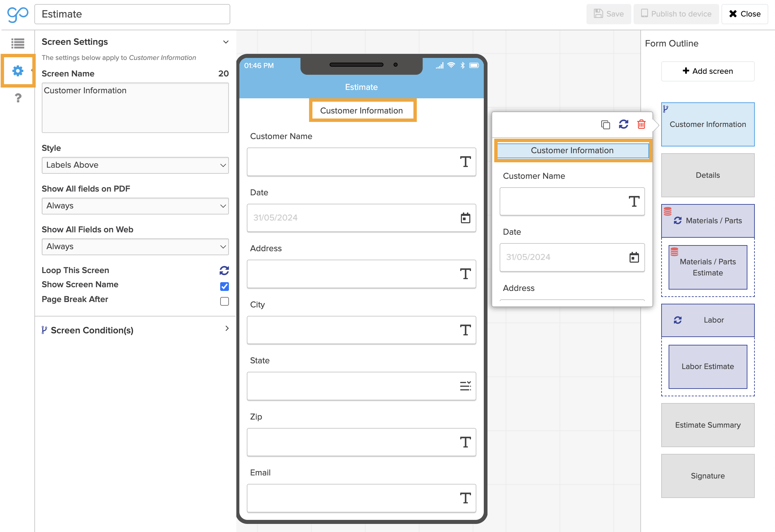Click the loop refresh icon in popup toolbar
This screenshot has width=775, height=532.
624,124
